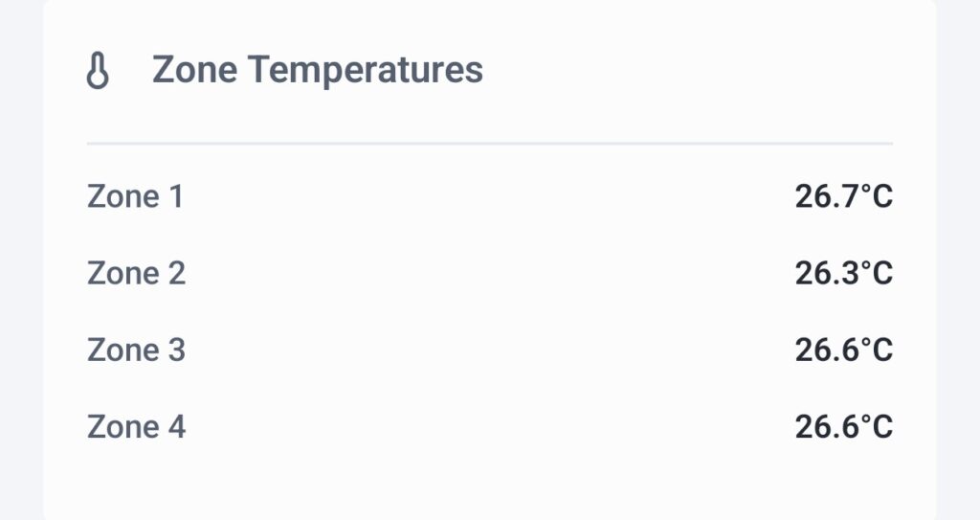Select the Zone 2 label

[137, 273]
